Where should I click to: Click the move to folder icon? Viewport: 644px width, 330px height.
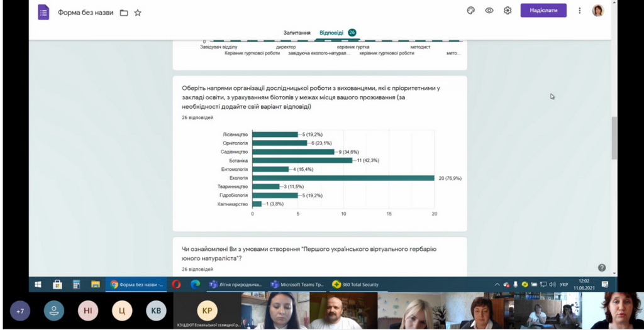point(124,13)
